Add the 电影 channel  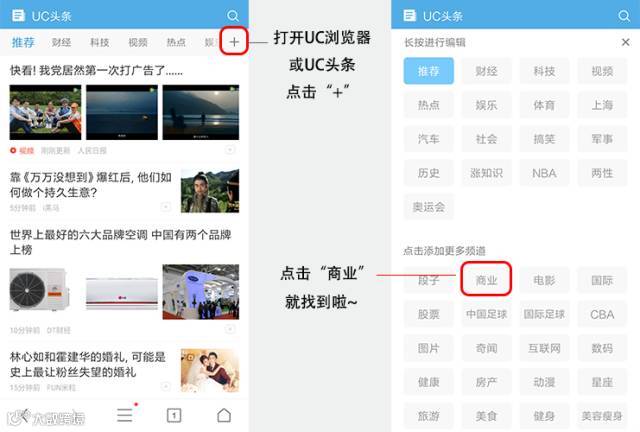[x=544, y=280]
